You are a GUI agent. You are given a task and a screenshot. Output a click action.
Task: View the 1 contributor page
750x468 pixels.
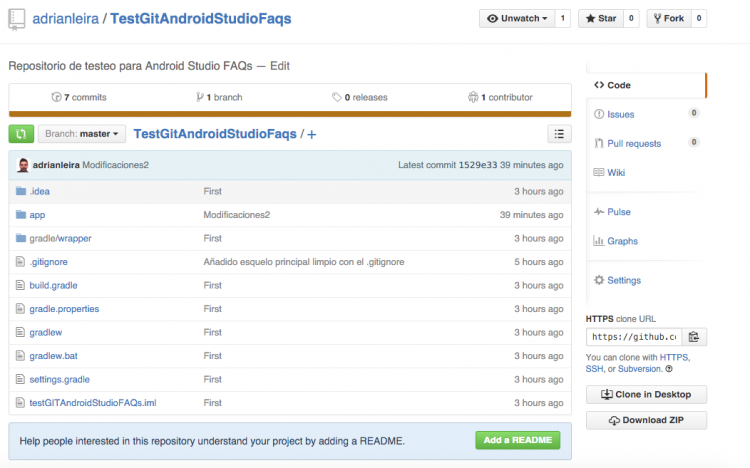[x=500, y=97]
